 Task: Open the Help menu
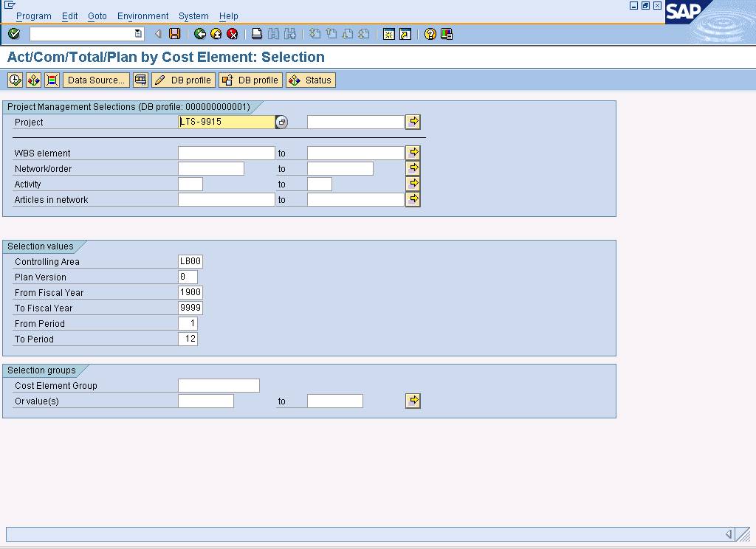(x=229, y=16)
